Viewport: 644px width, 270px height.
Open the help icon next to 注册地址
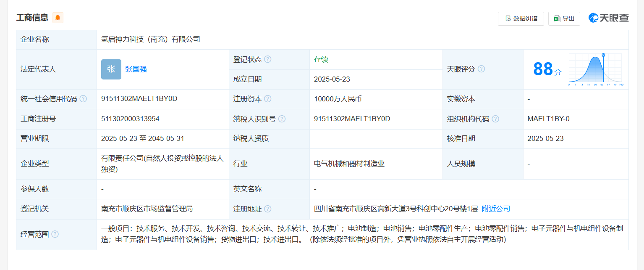pos(267,209)
